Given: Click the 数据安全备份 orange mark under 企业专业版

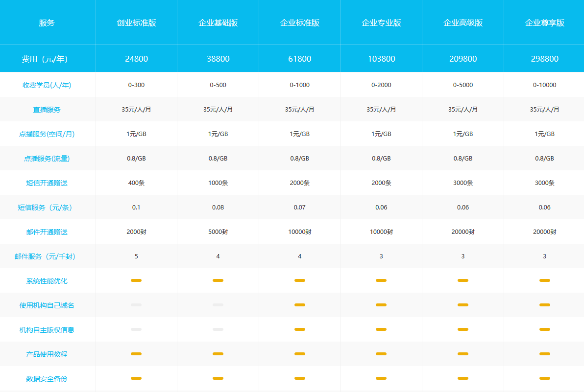Looking at the screenshot, I should click(381, 378).
